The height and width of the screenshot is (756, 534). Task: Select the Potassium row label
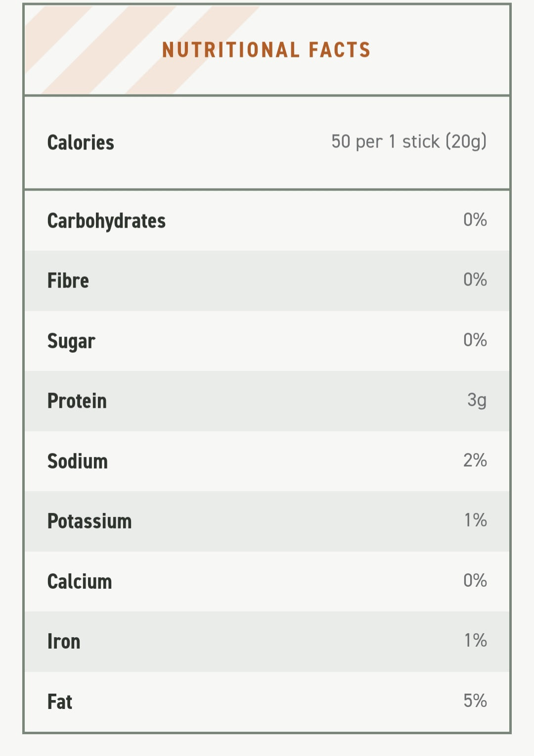coord(89,521)
